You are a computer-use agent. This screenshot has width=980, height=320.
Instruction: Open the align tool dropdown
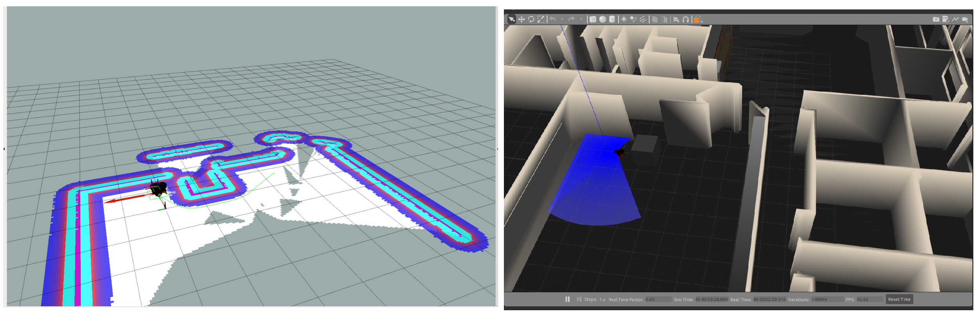point(676,19)
